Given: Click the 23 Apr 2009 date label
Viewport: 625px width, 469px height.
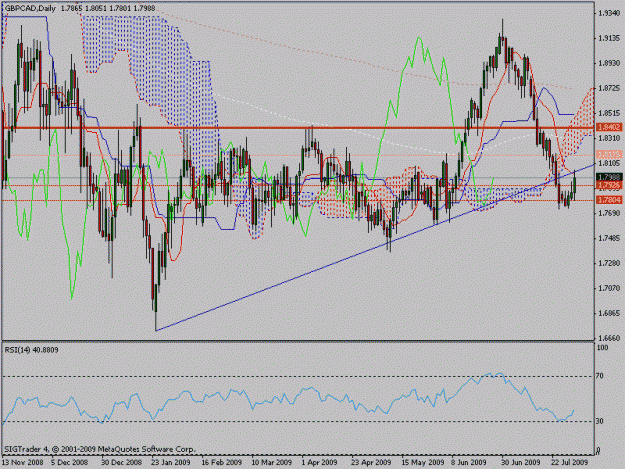Looking at the screenshot, I should tap(371, 463).
